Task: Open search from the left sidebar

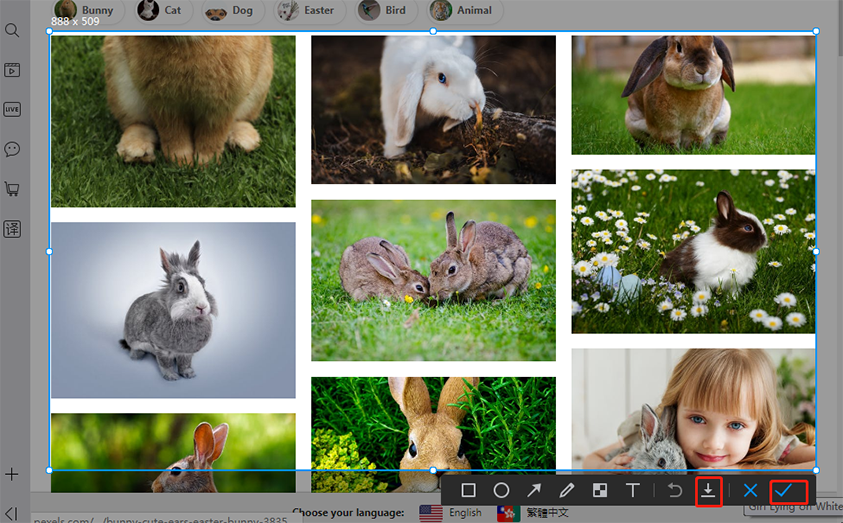Action: pos(12,31)
